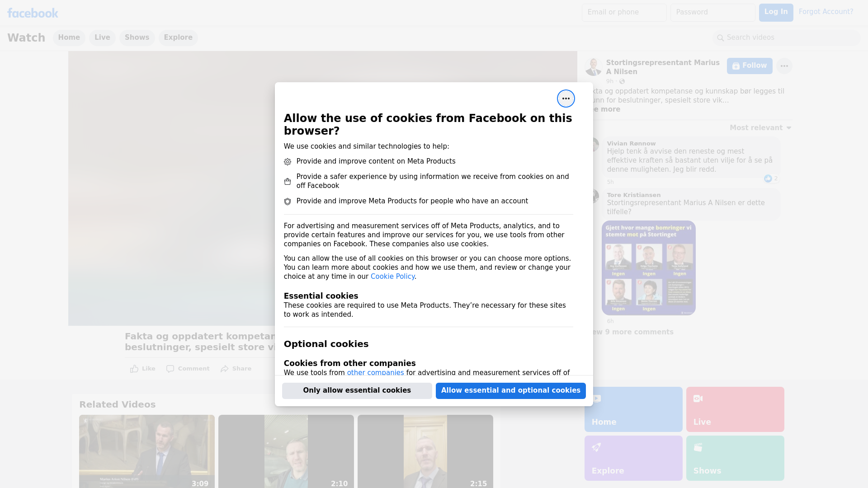Open the Most relevant comment sort dropdown
Screen dimensions: 868x488
pos(760,128)
